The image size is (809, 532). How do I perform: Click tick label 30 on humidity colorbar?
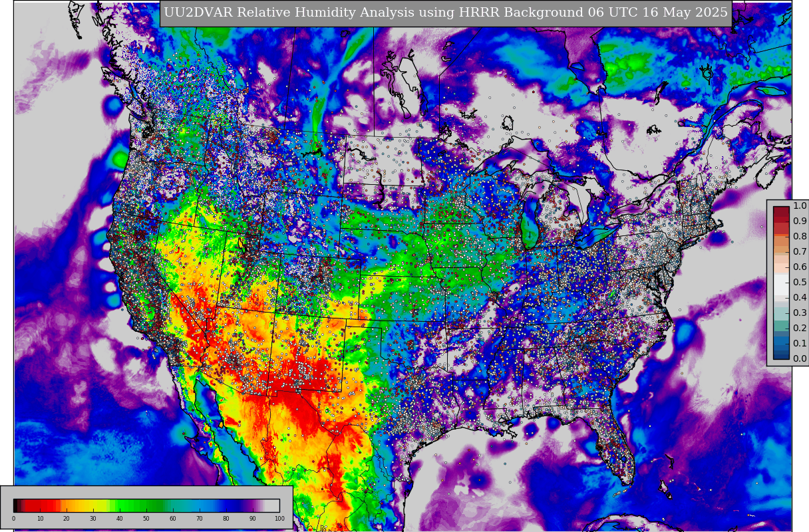pos(93,519)
